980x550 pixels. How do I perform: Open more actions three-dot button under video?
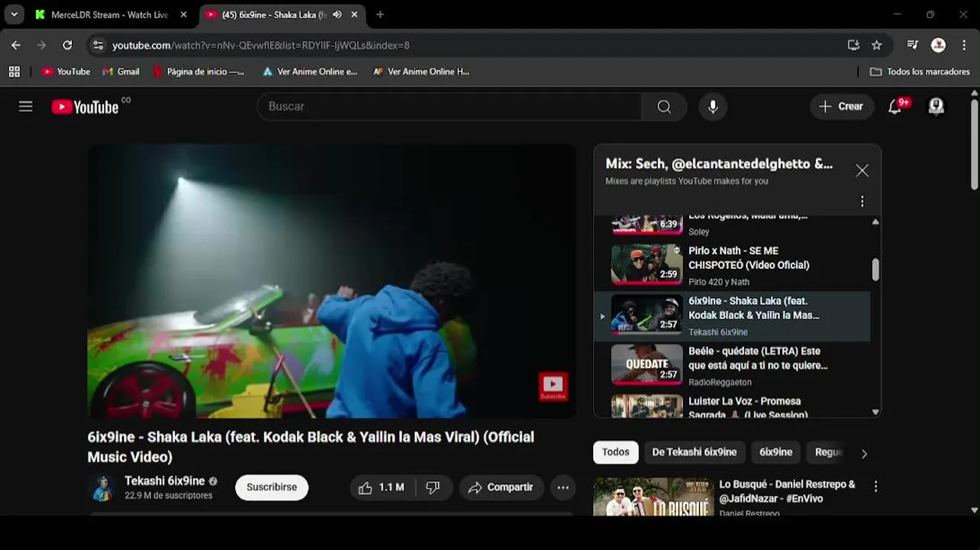(563, 487)
